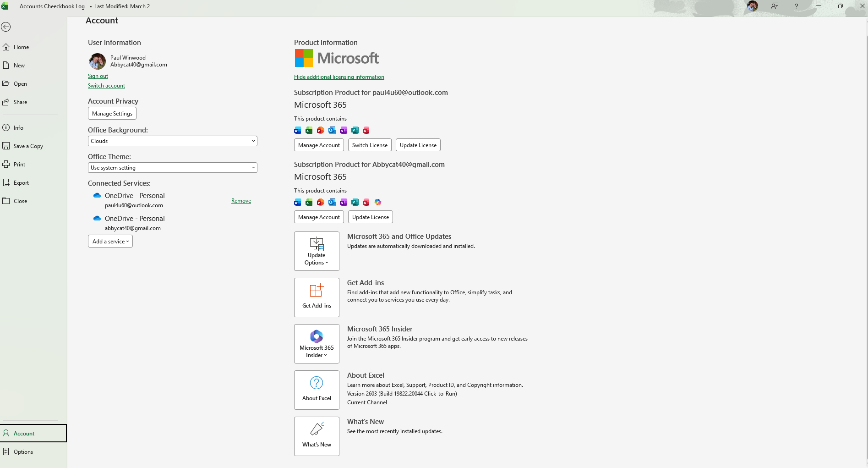Click Publisher icon in Abbycat40 subscription
This screenshot has height=468, width=868.
[x=355, y=203]
